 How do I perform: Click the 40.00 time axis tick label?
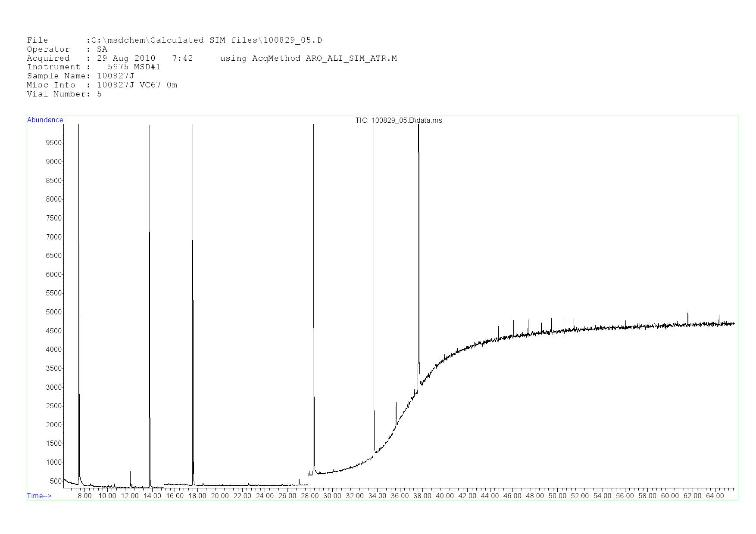coord(445,496)
